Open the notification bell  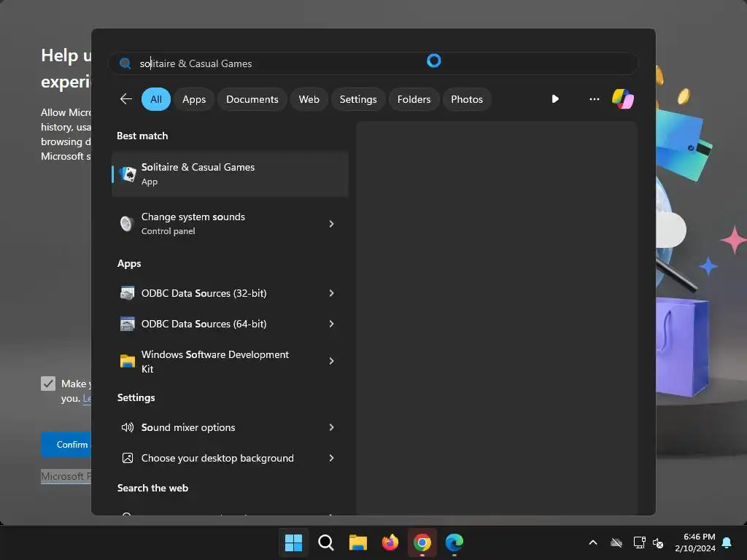(x=727, y=542)
